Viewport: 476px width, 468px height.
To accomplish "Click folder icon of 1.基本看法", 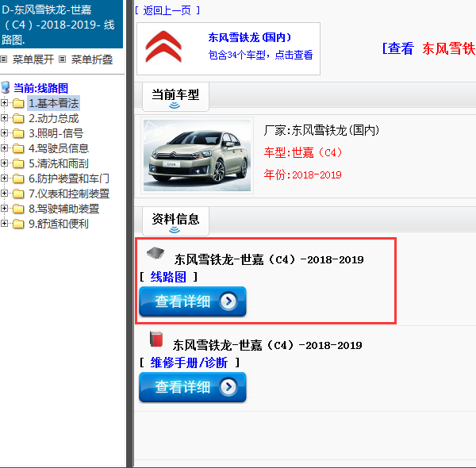I will coord(18,103).
